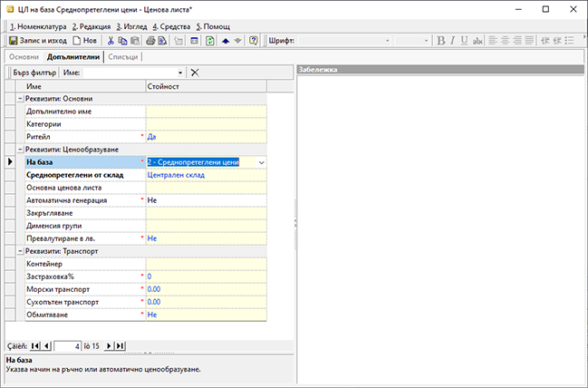Open the 'Средства' menu

coord(170,26)
